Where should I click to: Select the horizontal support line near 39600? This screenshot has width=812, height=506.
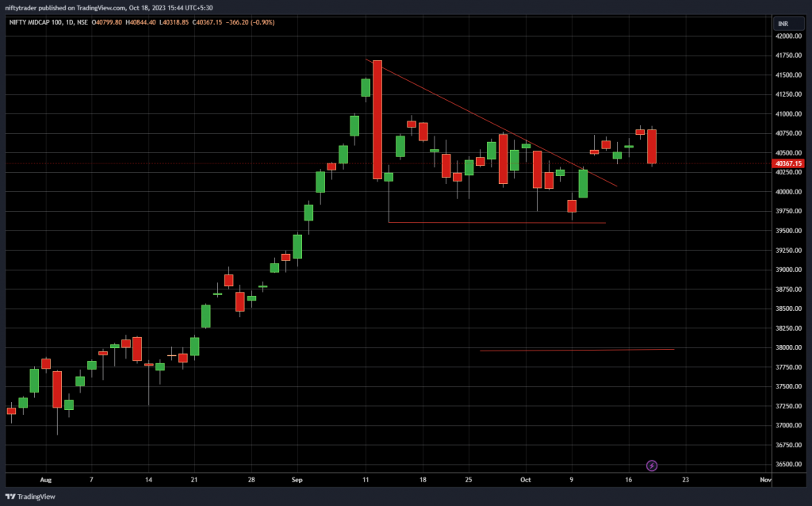(496, 223)
